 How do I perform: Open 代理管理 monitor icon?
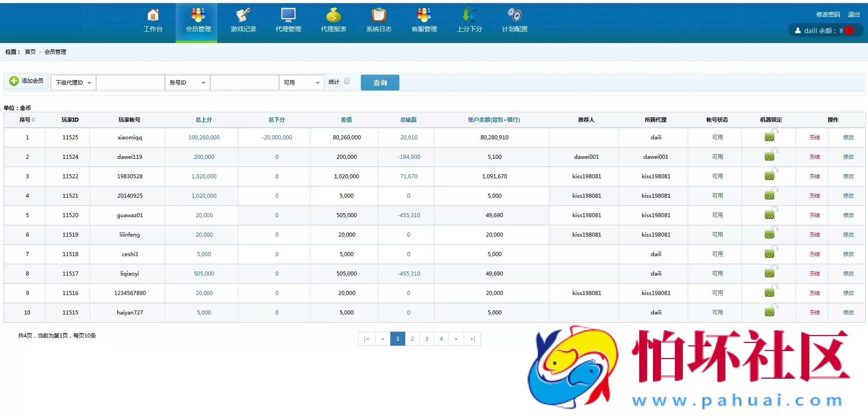288,15
